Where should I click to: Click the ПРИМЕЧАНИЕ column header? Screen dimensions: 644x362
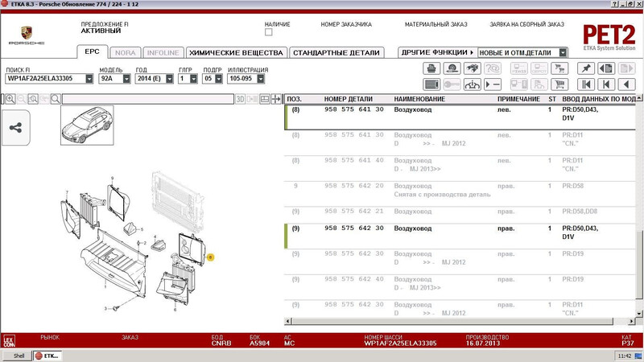[518, 99]
